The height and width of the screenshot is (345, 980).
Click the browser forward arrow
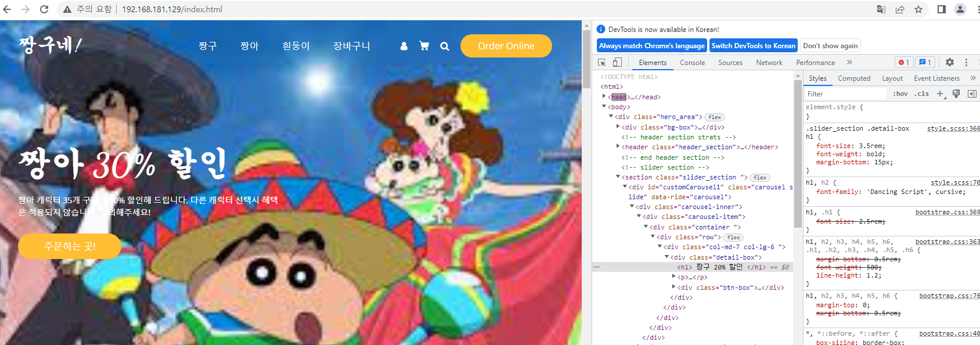point(26,9)
